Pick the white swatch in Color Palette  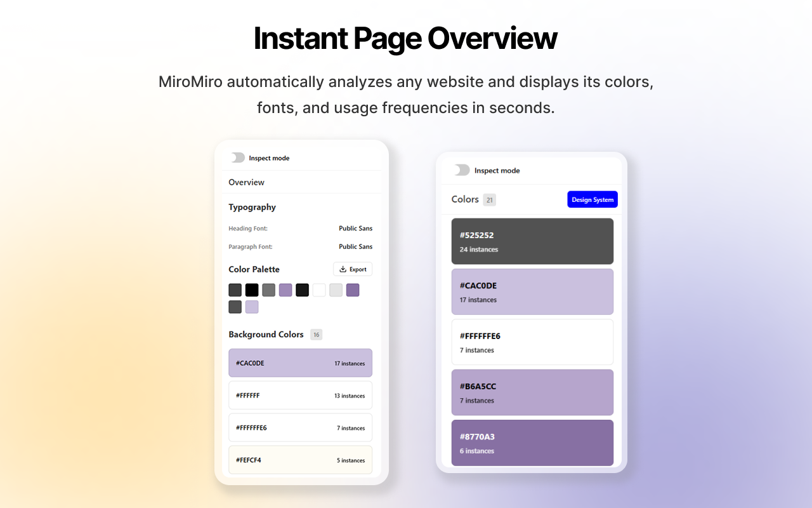click(x=319, y=290)
